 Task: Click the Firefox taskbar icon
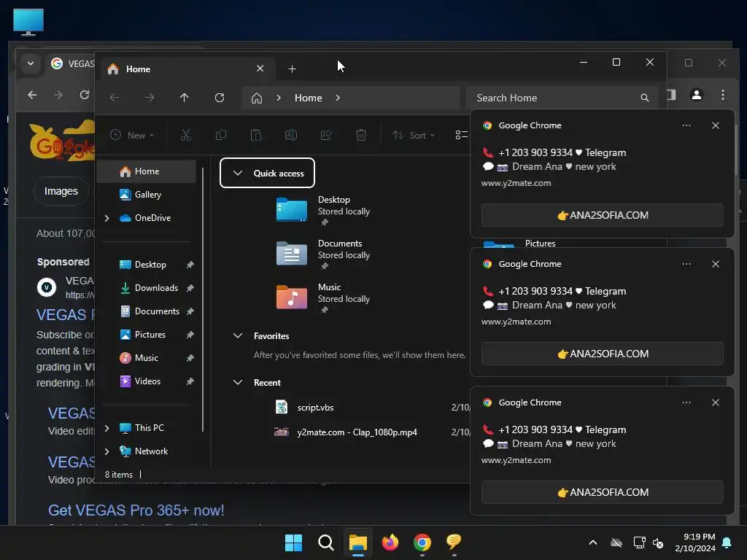click(390, 542)
